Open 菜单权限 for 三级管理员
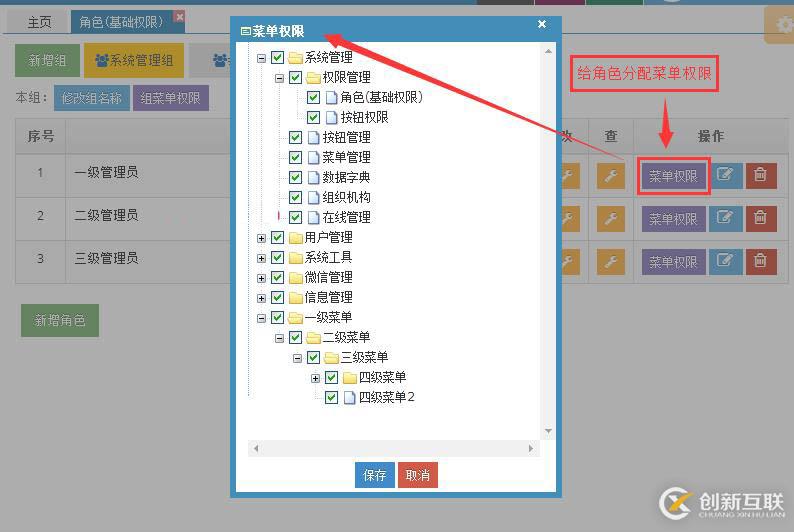The image size is (794, 532). [673, 262]
